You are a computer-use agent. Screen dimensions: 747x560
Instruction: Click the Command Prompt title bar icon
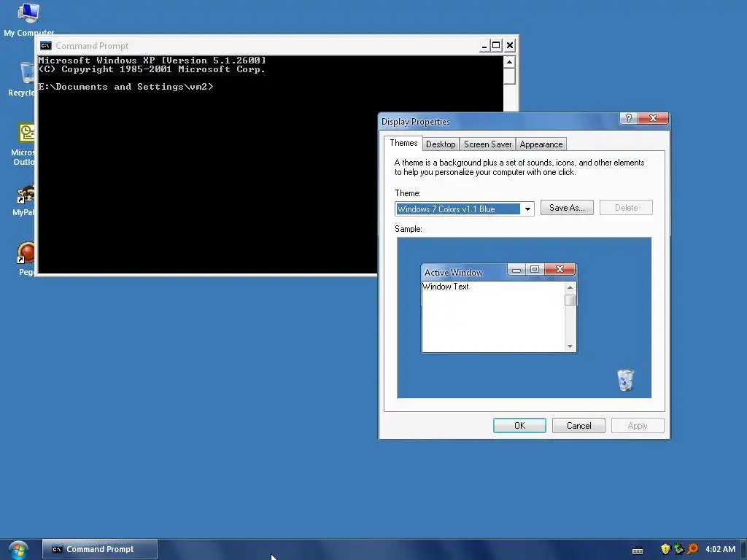click(x=46, y=46)
